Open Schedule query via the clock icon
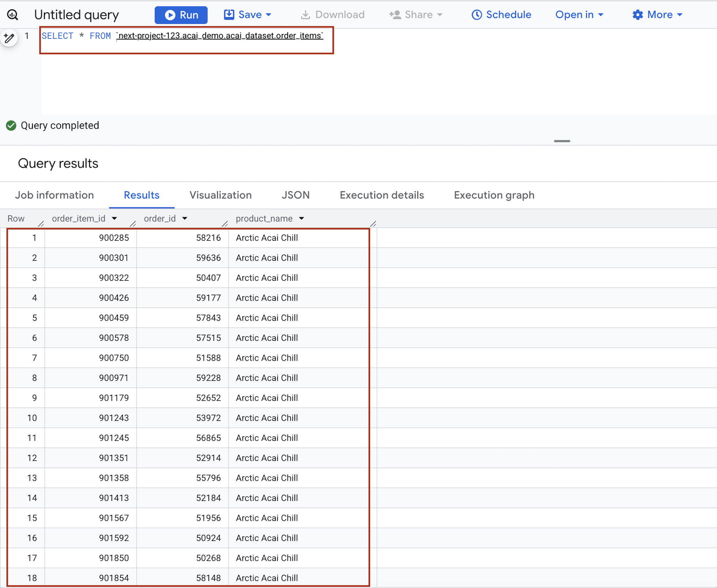This screenshot has height=588, width=717. [x=477, y=14]
